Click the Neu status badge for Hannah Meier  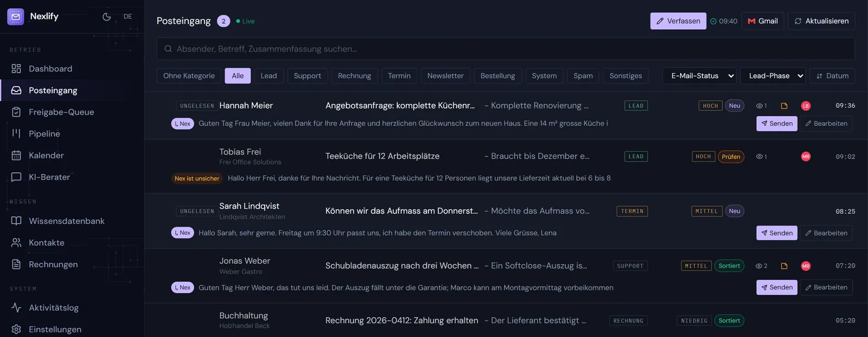(735, 106)
